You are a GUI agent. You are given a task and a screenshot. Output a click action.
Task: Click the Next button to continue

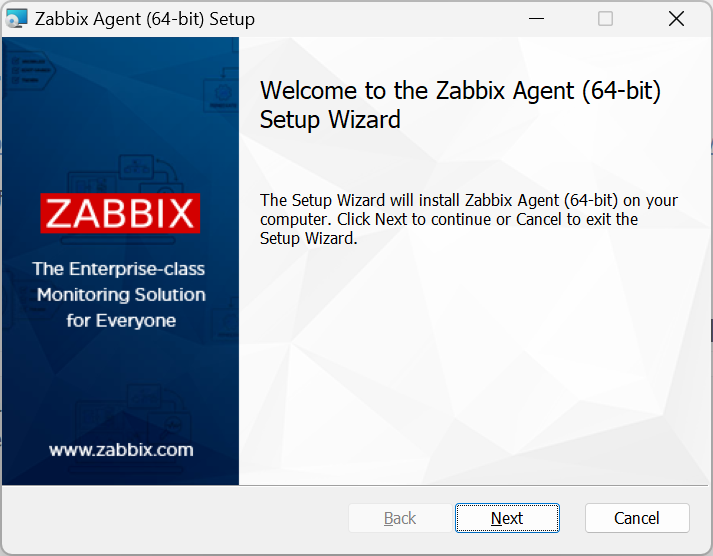click(x=507, y=518)
